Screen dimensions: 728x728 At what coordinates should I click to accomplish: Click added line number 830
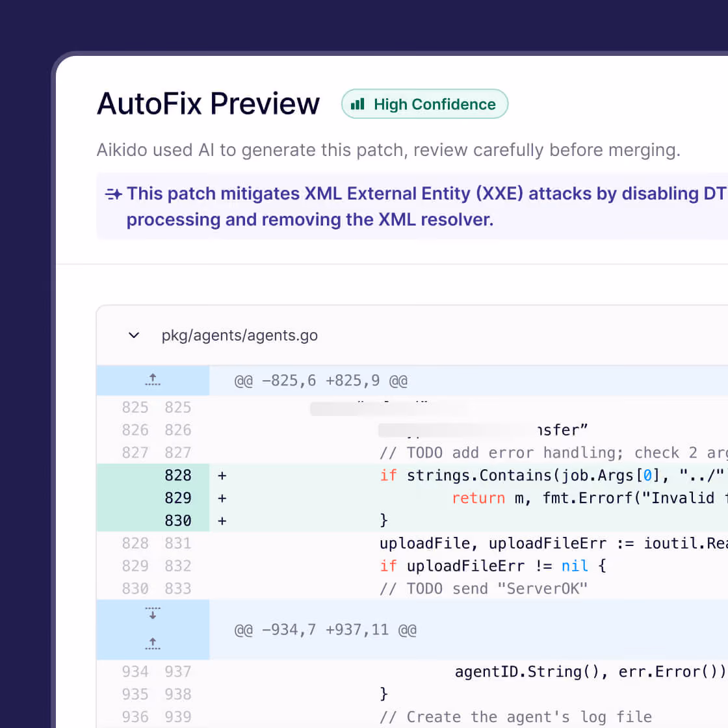coord(178,521)
